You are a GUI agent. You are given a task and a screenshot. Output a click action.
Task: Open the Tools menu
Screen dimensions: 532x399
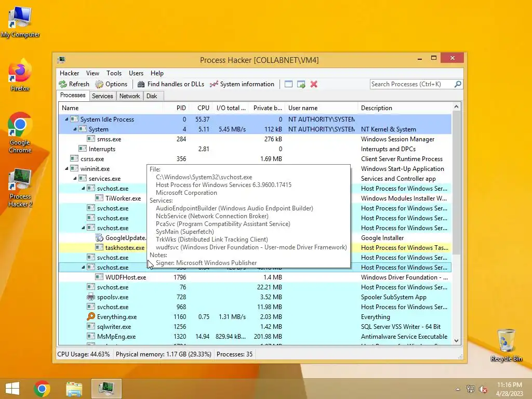[114, 73]
